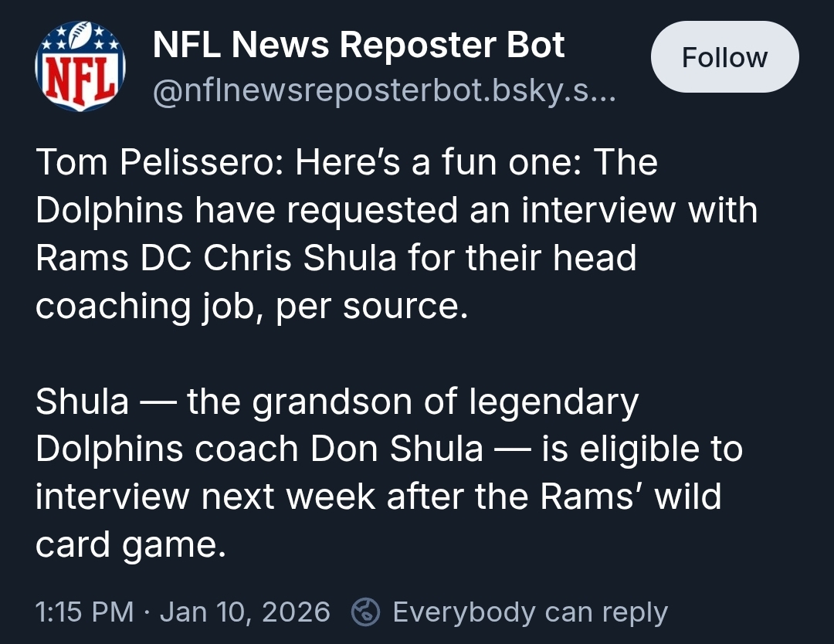Click the 'card game.' ending text
This screenshot has height=644, width=834.
(131, 545)
